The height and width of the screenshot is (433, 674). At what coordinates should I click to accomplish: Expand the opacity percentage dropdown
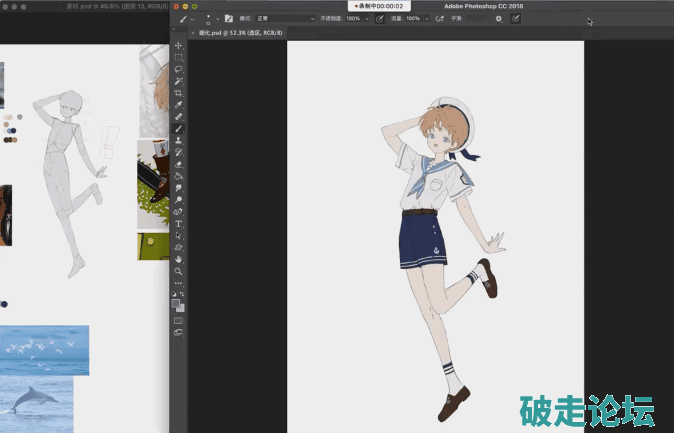366,18
